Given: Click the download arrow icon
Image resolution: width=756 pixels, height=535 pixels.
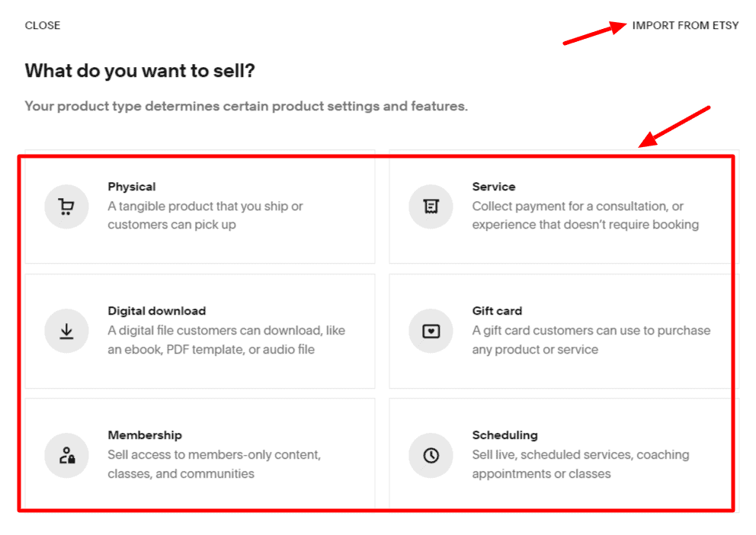Looking at the screenshot, I should pyautogui.click(x=66, y=331).
